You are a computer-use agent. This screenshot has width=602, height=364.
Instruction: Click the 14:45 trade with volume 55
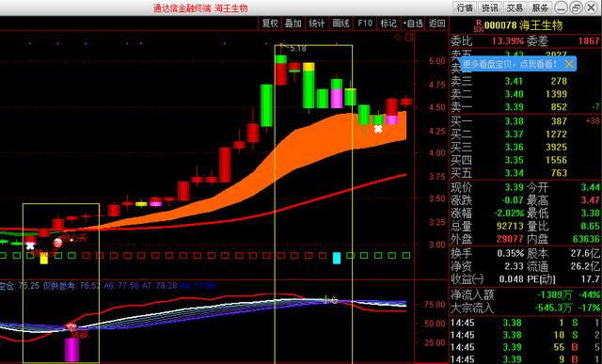(525, 347)
